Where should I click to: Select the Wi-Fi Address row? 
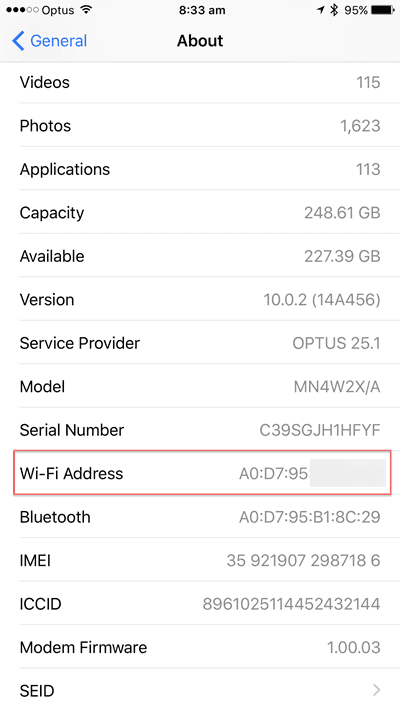[x=202, y=473]
